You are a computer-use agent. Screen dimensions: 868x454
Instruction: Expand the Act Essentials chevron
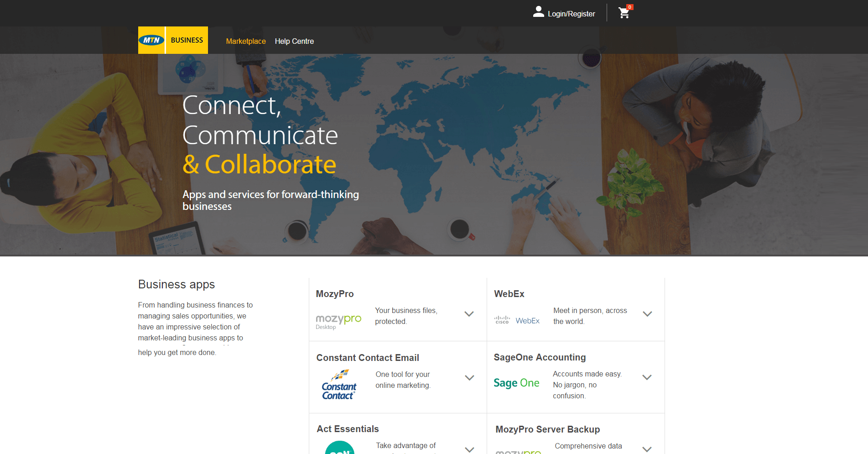pyautogui.click(x=469, y=449)
